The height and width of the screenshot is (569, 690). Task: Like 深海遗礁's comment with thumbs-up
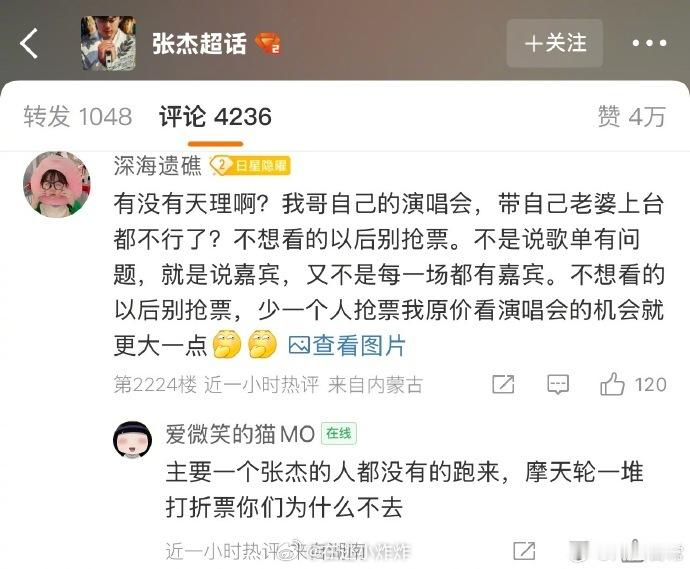pyautogui.click(x=612, y=384)
